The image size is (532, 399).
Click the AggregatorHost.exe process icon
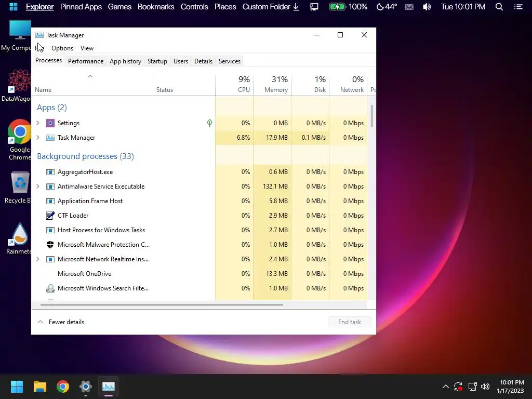[x=50, y=172]
